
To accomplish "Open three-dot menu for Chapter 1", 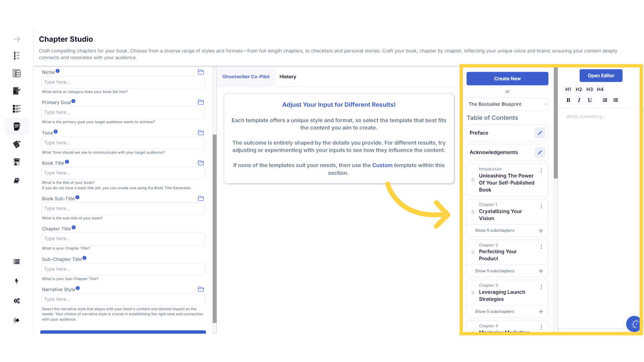I will click(x=541, y=206).
